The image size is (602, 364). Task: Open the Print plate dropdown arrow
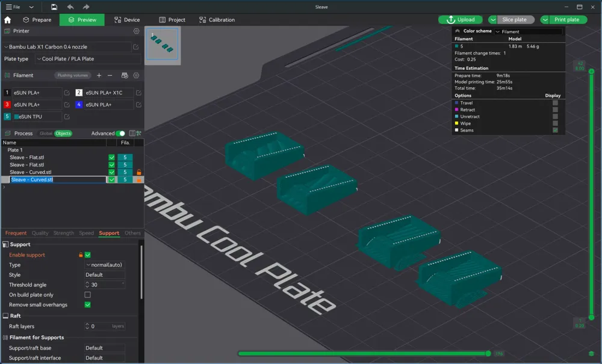click(x=545, y=20)
